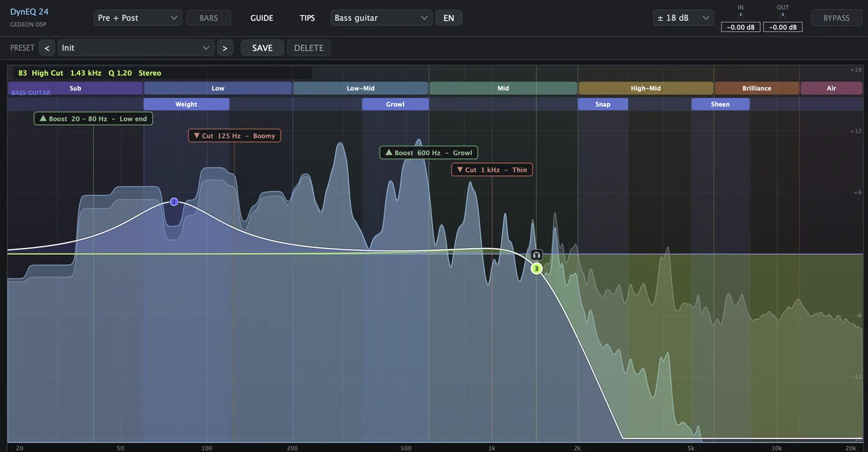This screenshot has width=868, height=452.
Task: Click the IN gain value field
Action: click(740, 27)
